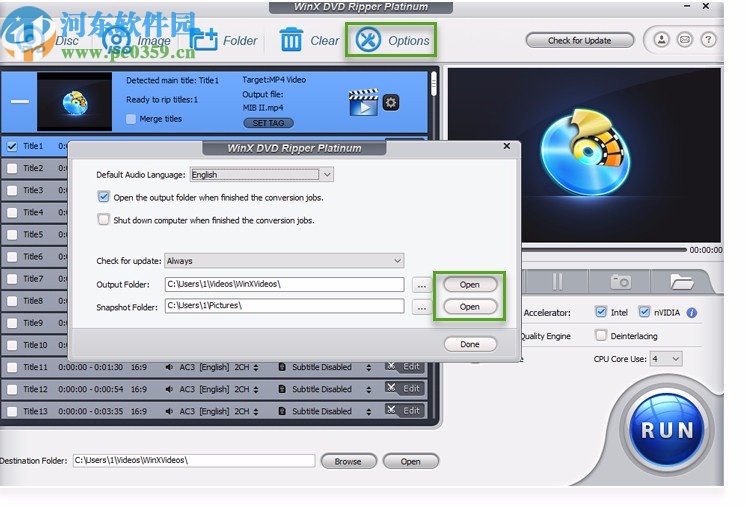Click the Title11 speaker audio icon
The height and width of the screenshot is (507, 748).
(169, 367)
